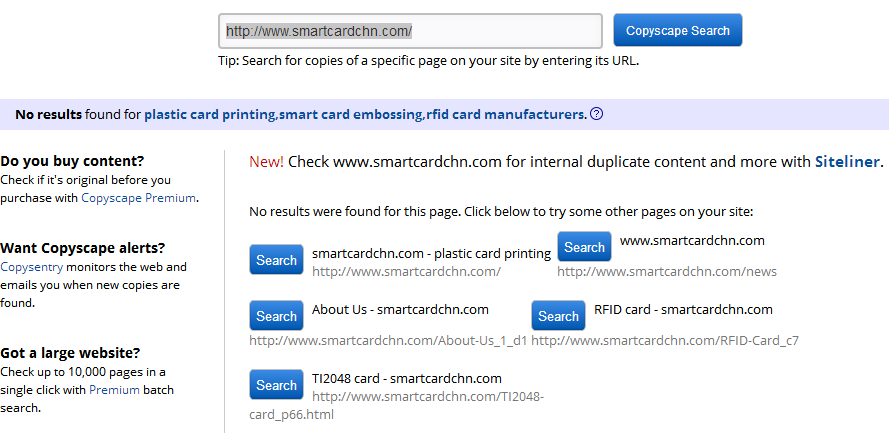889x442 pixels.
Task: Search the RFID card page
Action: pos(558,315)
